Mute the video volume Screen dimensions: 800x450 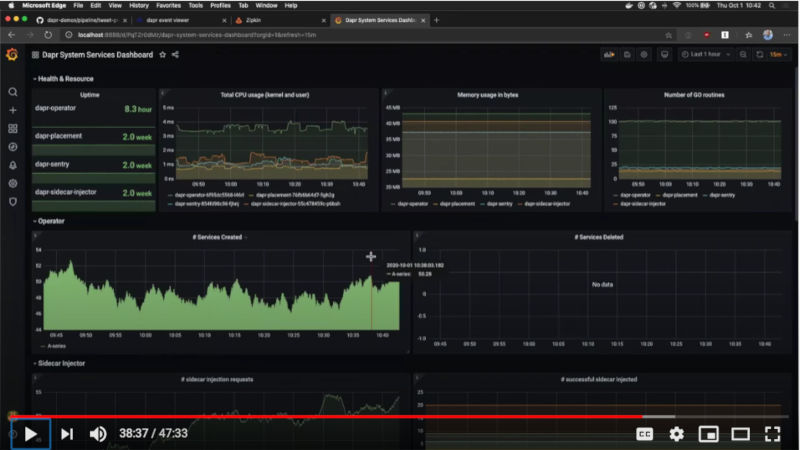98,434
